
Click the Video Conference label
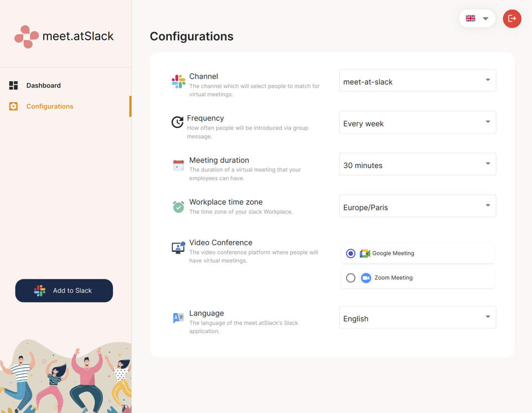(x=221, y=243)
